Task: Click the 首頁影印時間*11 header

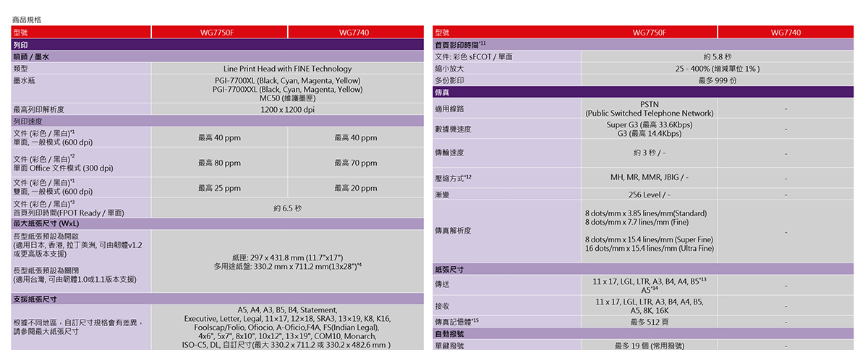Action: tap(642, 45)
